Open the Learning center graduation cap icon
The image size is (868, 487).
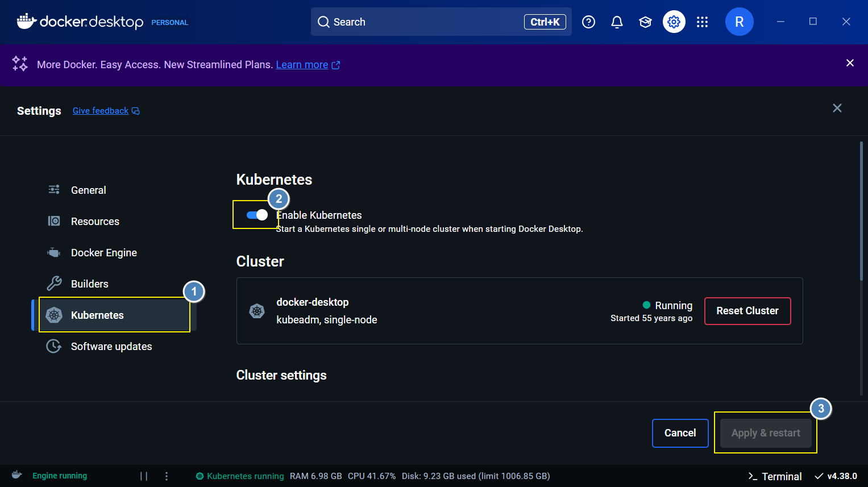(x=645, y=22)
